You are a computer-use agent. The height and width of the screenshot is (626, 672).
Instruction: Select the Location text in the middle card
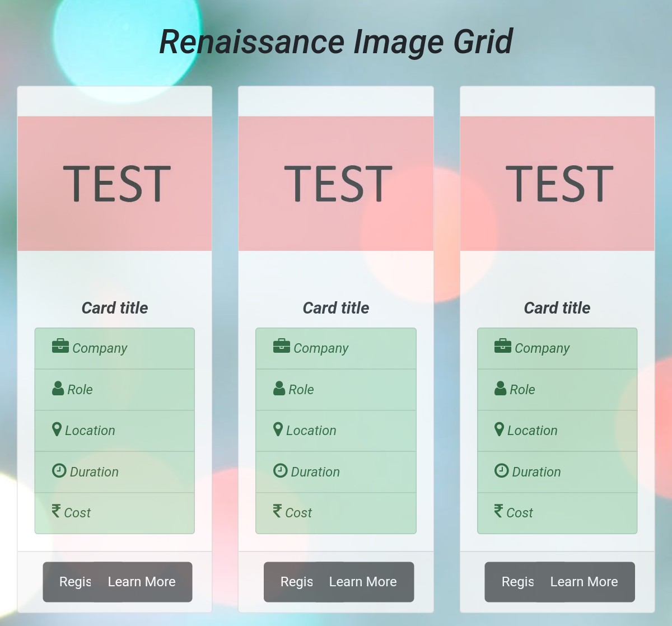(x=311, y=431)
